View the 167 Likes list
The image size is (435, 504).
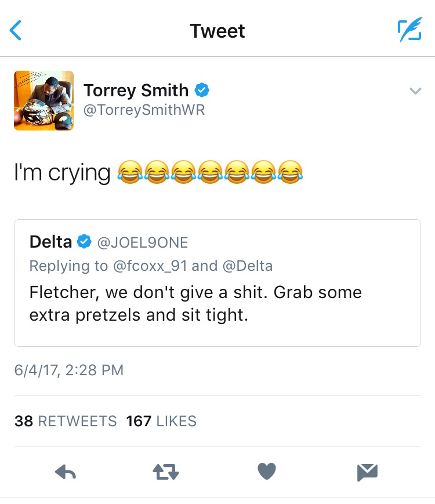[161, 421]
